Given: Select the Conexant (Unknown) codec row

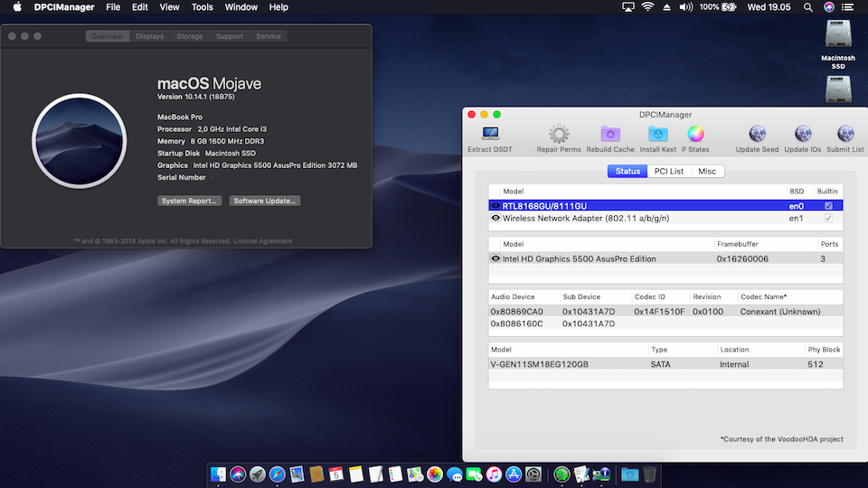Looking at the screenshot, I should pos(665,312).
